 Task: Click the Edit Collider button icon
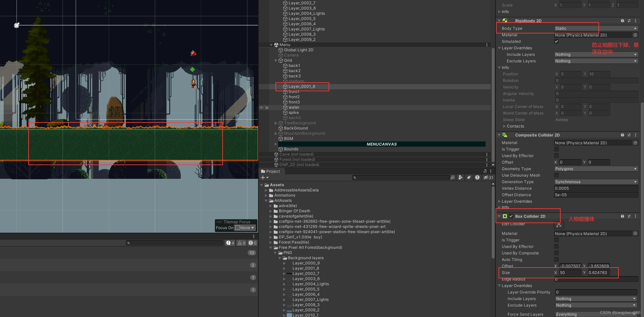(559, 225)
